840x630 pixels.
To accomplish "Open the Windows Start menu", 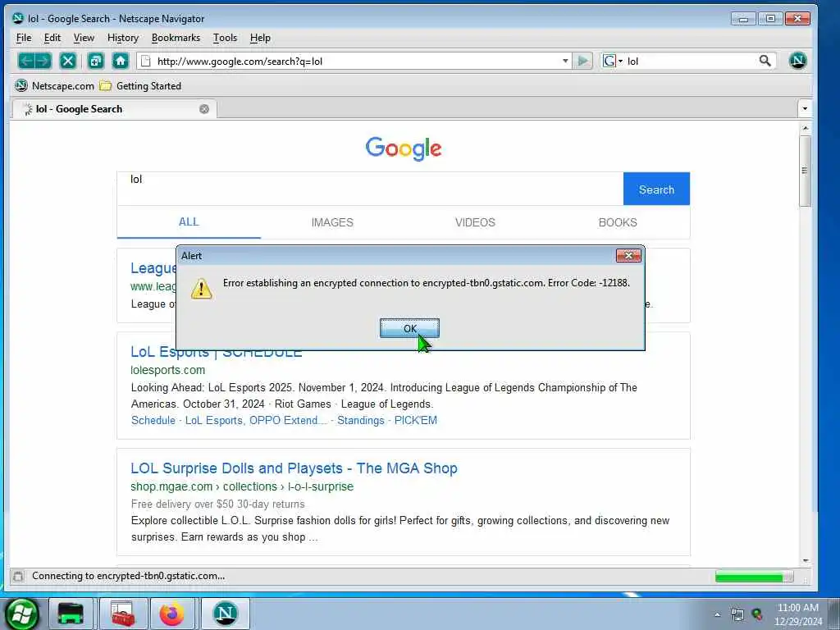I will (x=21, y=614).
